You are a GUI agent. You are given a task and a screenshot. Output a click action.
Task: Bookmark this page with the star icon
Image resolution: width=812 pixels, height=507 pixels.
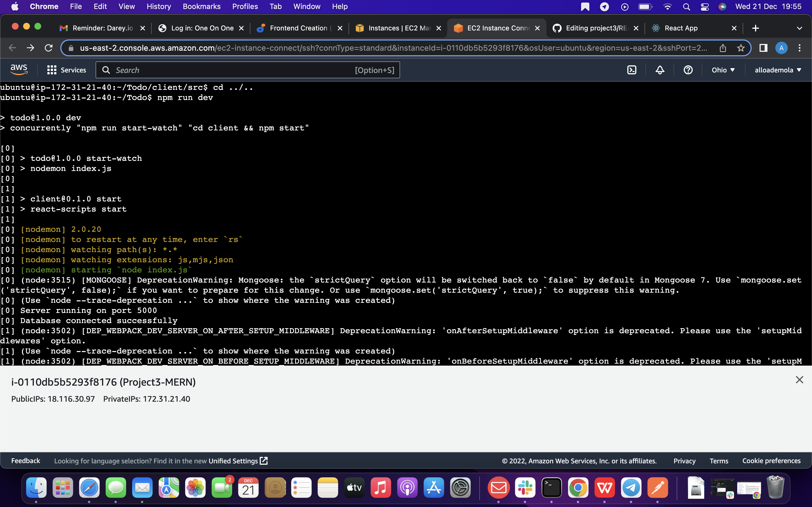[x=741, y=48]
